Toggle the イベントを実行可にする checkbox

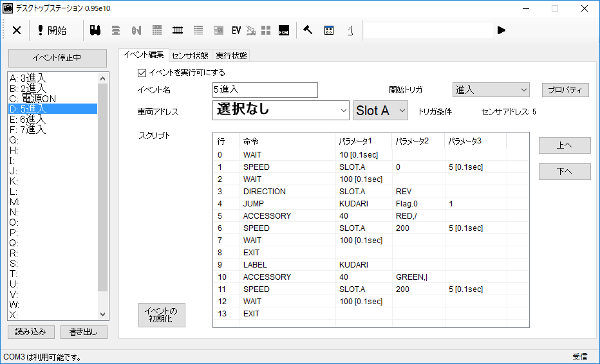coord(142,73)
